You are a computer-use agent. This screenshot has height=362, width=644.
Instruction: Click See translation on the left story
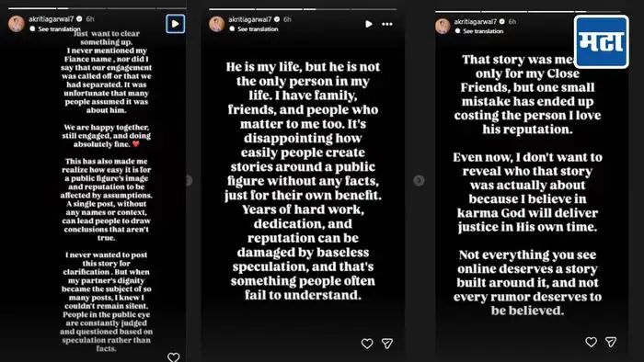pyautogui.click(x=59, y=29)
